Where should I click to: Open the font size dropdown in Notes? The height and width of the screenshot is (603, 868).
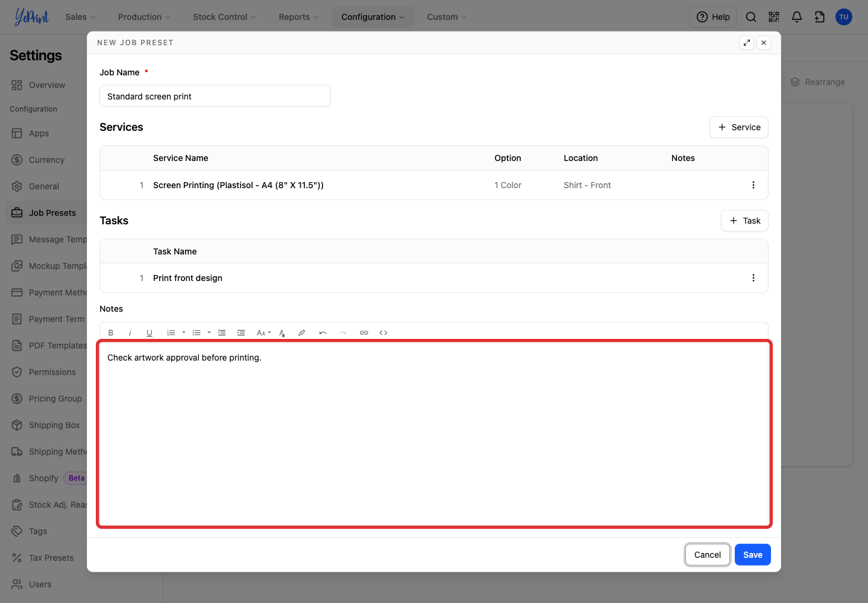264,333
